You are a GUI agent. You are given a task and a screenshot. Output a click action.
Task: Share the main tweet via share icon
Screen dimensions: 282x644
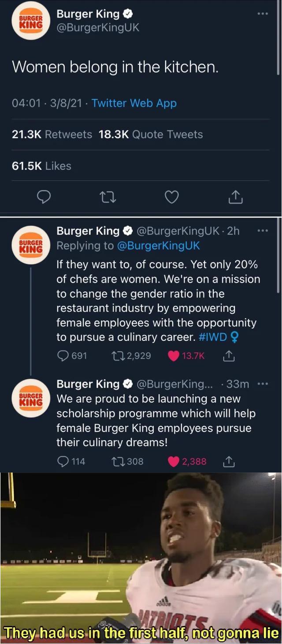click(236, 198)
